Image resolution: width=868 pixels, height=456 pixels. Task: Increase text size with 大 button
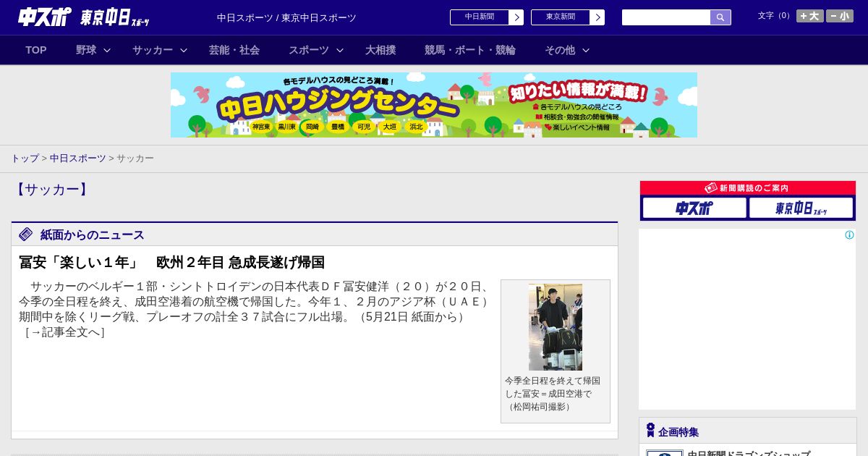[x=810, y=16]
